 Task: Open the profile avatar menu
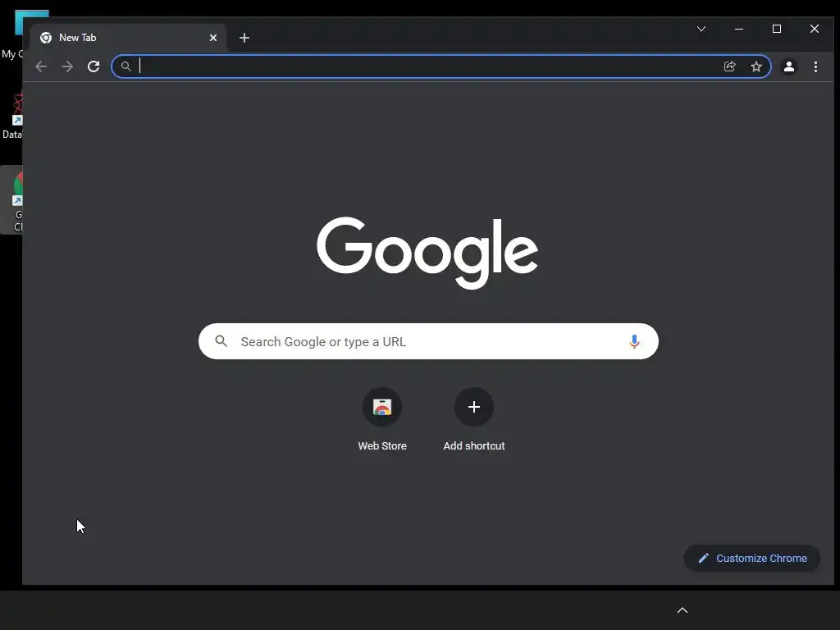(x=789, y=66)
